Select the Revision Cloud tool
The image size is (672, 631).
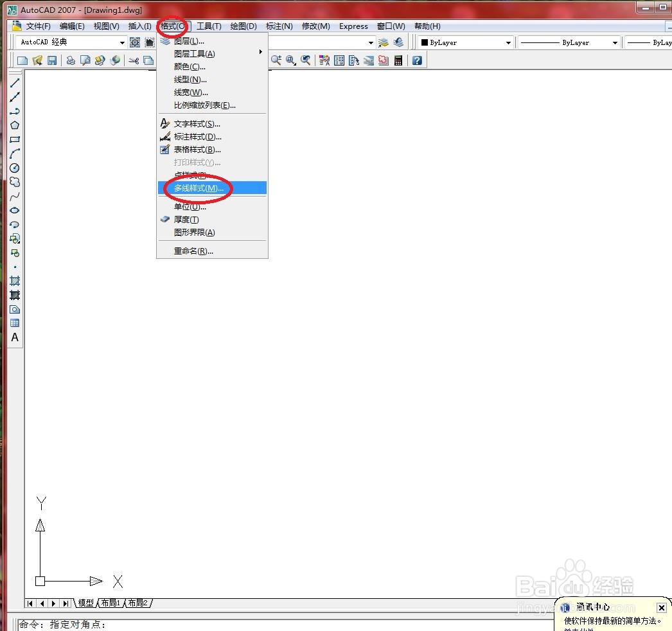click(x=15, y=182)
